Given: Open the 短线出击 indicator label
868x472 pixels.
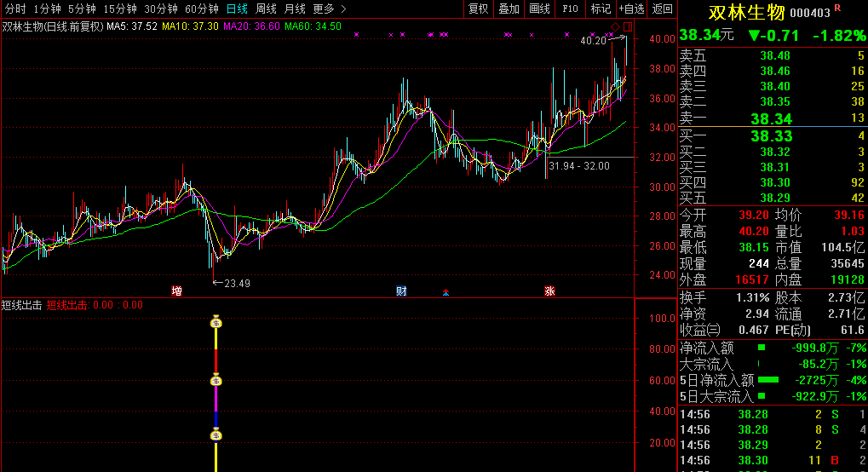Looking at the screenshot, I should click(x=22, y=304).
